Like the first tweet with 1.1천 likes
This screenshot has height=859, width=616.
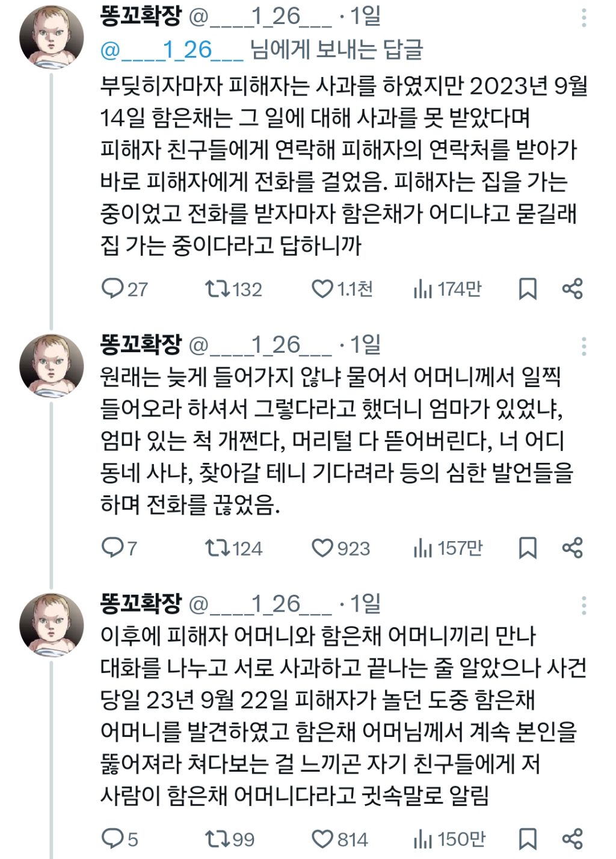coord(322,289)
